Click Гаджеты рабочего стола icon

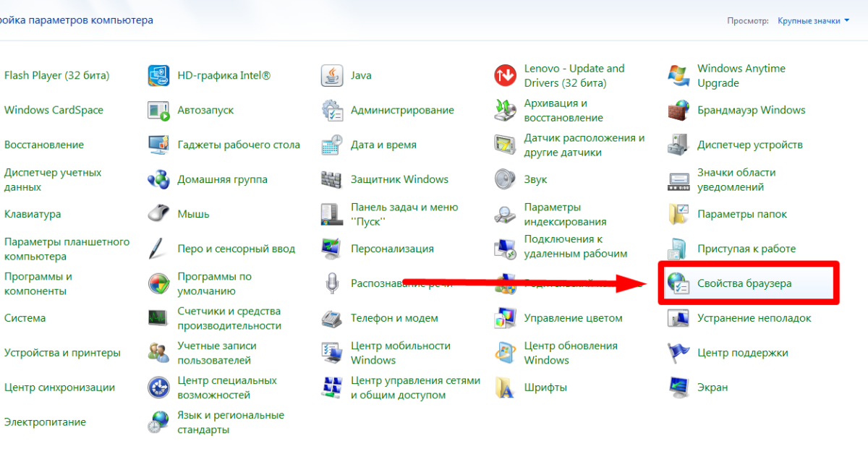click(158, 145)
